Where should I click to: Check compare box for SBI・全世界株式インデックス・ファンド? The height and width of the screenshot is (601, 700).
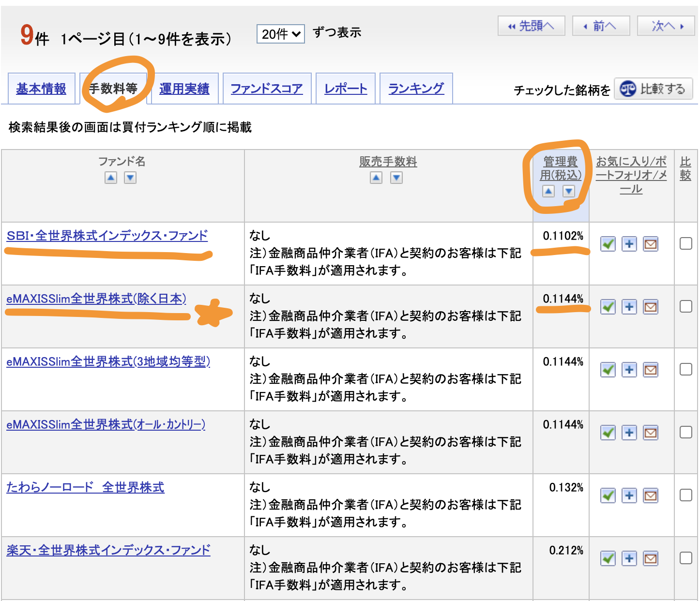685,243
